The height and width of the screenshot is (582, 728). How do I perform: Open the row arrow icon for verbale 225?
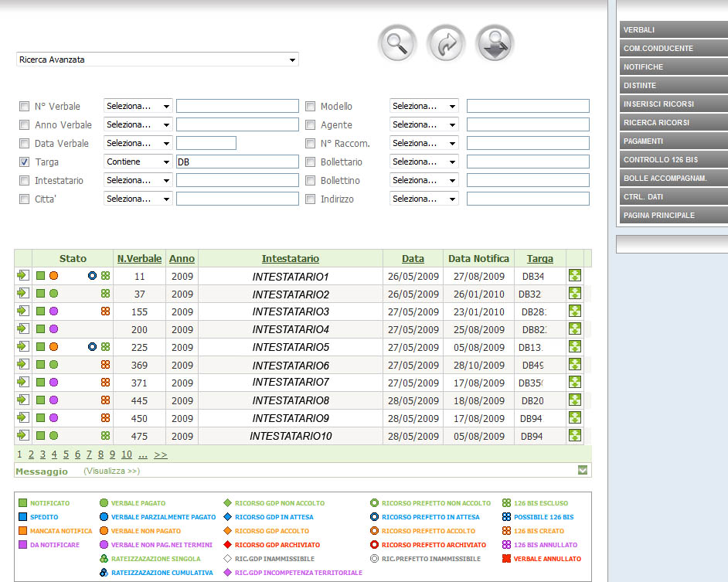pyautogui.click(x=22, y=346)
